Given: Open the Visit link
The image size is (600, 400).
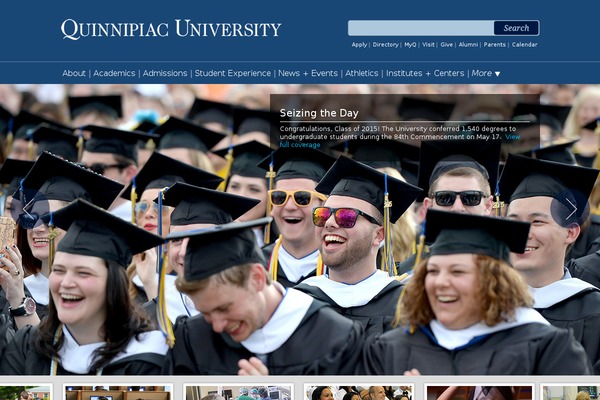Looking at the screenshot, I should (x=428, y=45).
